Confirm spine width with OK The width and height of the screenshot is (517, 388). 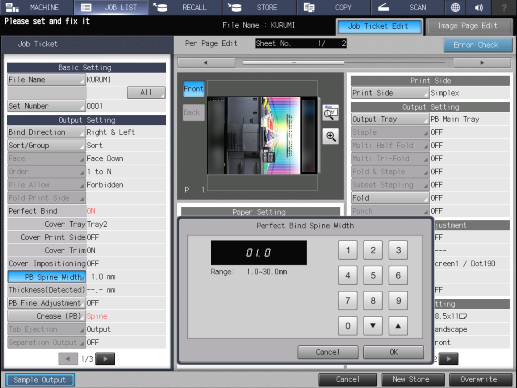click(x=393, y=352)
